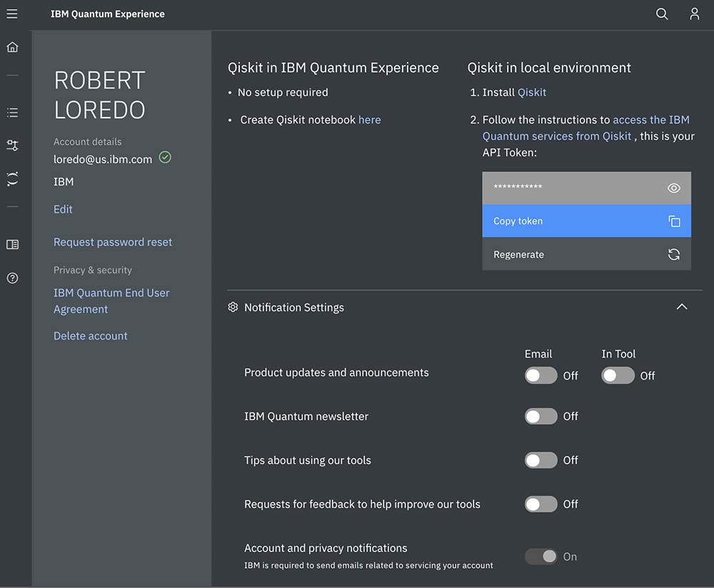Screen dimensions: 714x588
Task: Enable email for product updates and announcements
Action: coord(540,375)
